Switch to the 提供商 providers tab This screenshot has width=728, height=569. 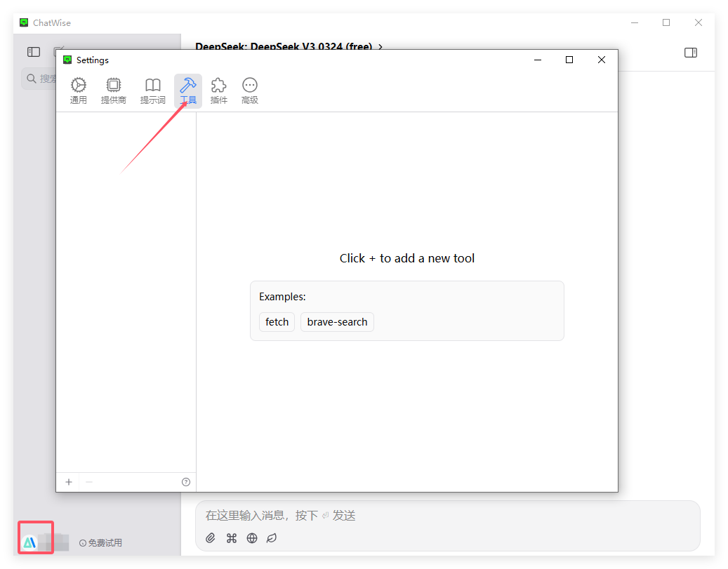click(114, 91)
